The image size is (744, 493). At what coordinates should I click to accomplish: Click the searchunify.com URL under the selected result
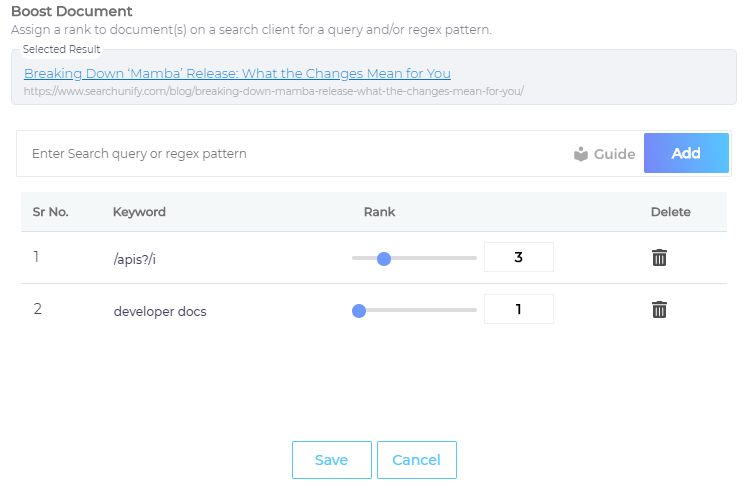(273, 91)
